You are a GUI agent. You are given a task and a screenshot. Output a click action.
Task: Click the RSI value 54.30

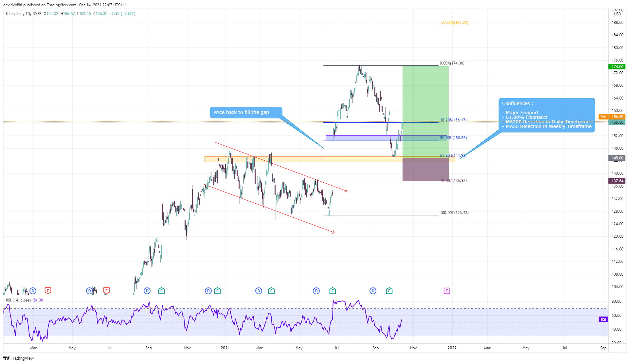tap(38, 300)
